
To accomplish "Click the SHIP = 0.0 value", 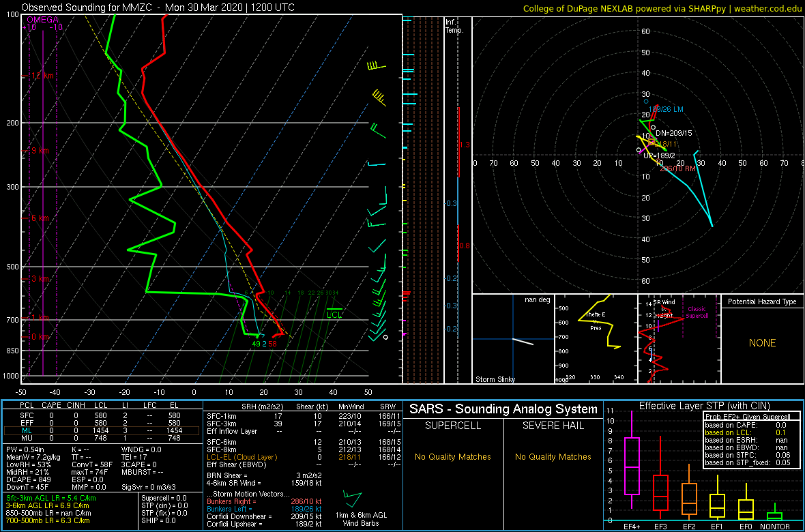I will click(x=159, y=520).
